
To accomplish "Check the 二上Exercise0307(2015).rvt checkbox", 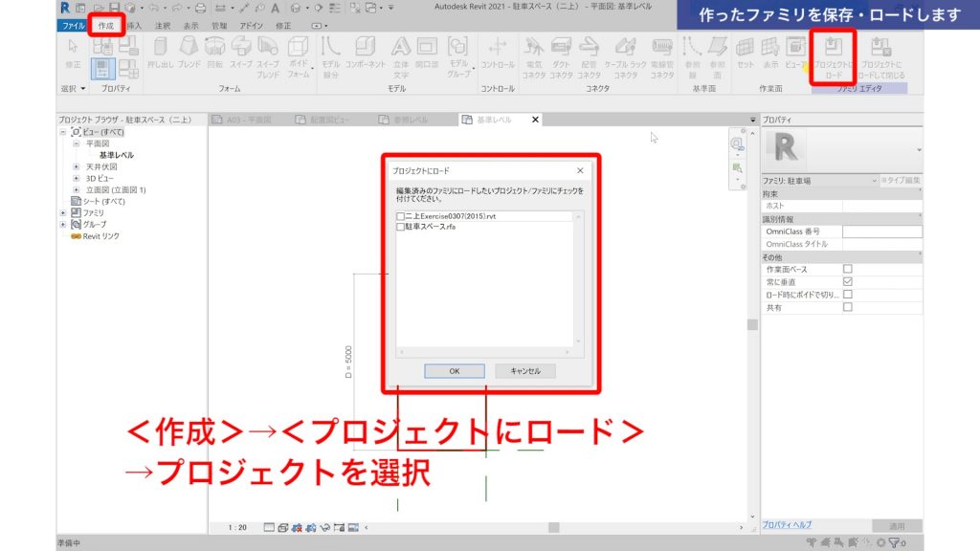I will [400, 217].
